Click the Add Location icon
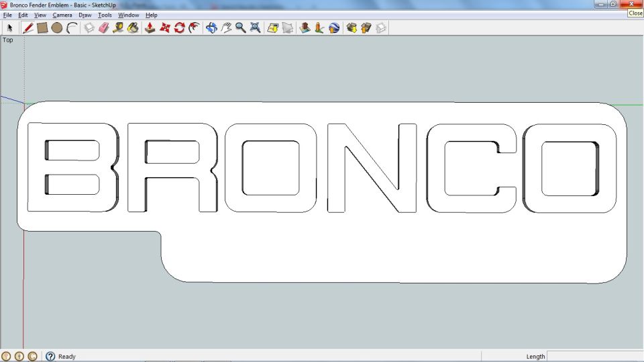Screen dimensions: 644x362 pyautogui.click(x=273, y=28)
